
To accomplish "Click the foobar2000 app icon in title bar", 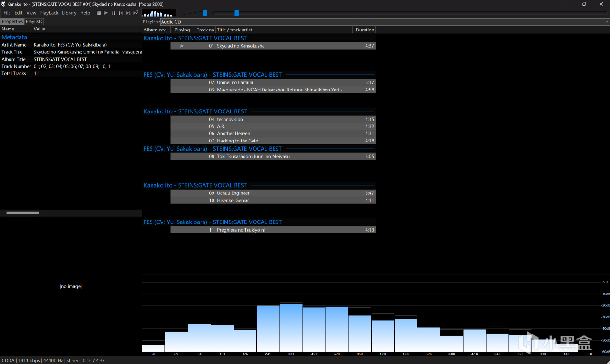I will (4, 4).
